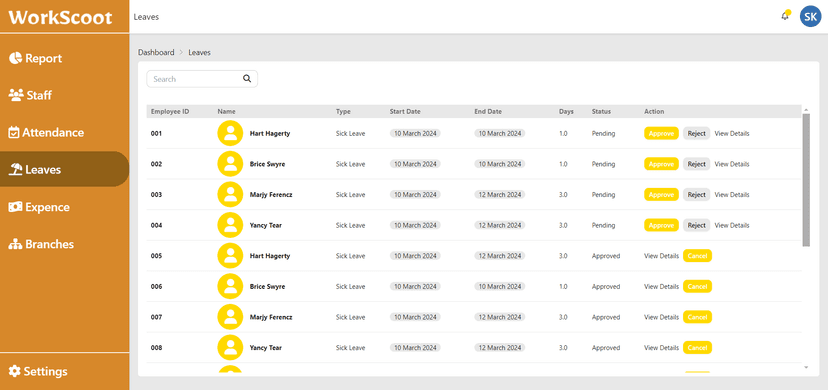Reject leave for employee 004
Screen dimensions: 828x390
click(x=697, y=225)
